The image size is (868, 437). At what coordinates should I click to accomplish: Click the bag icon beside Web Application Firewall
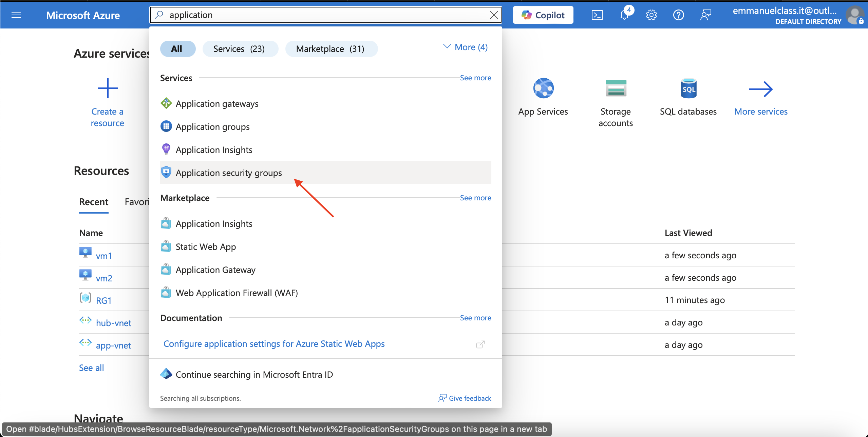pyautogui.click(x=166, y=292)
